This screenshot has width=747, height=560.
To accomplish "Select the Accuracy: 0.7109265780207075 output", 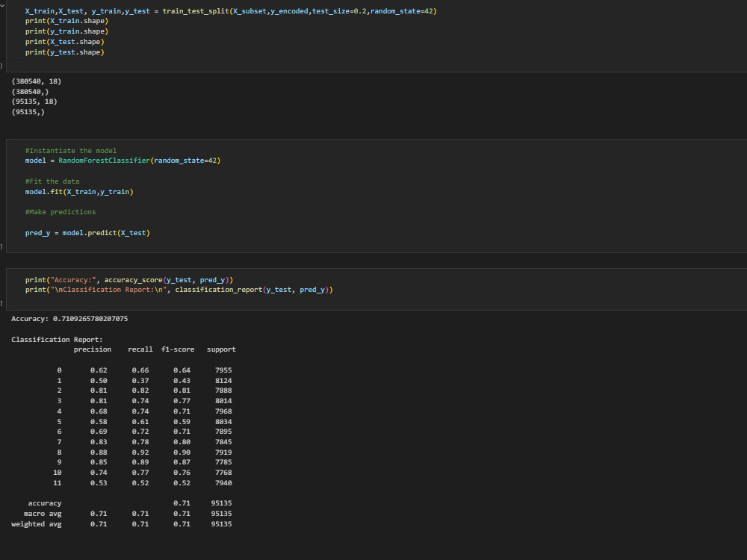I will pos(69,319).
